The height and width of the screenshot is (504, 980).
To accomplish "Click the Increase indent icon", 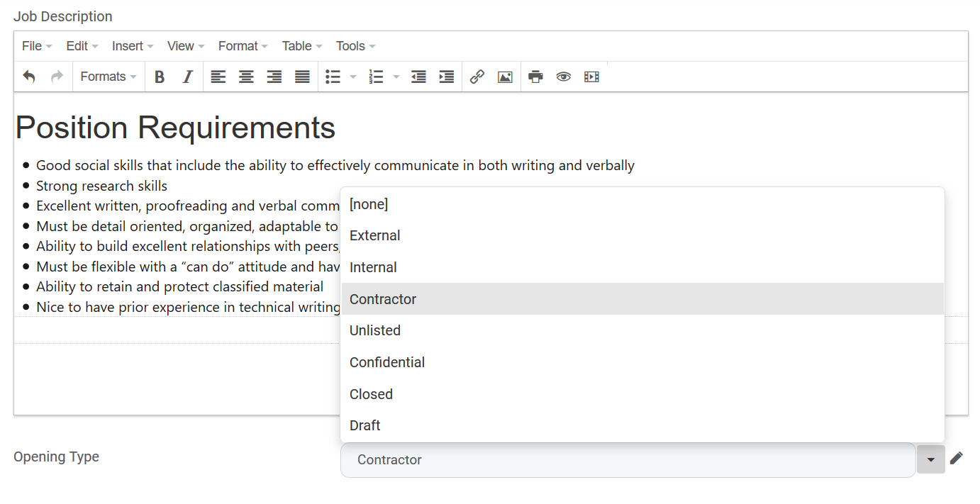I will coord(446,77).
